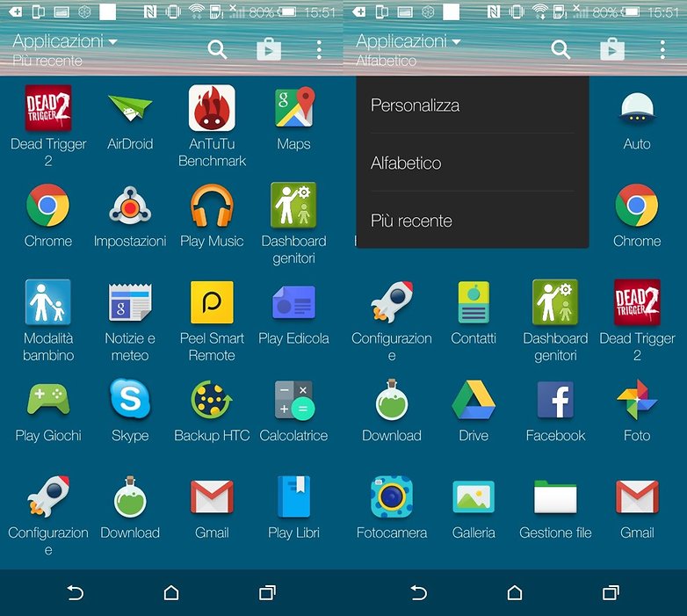Tap Recent apps button on left screen
687x616 pixels.
(x=268, y=593)
